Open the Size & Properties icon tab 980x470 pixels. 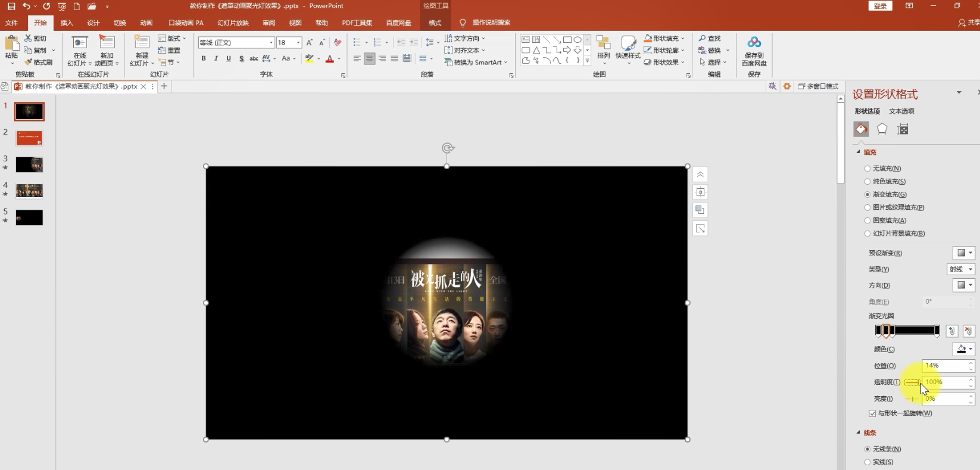point(903,129)
